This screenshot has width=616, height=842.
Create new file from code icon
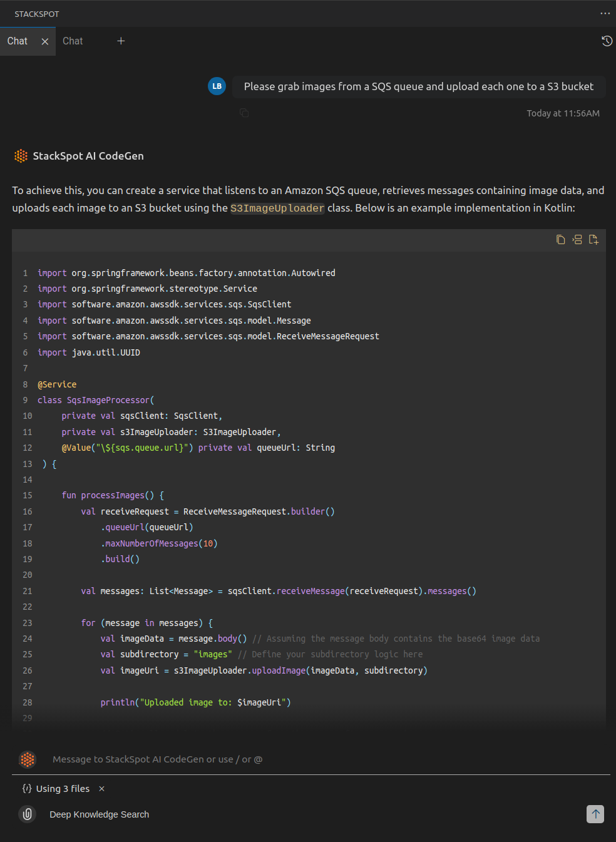click(593, 240)
